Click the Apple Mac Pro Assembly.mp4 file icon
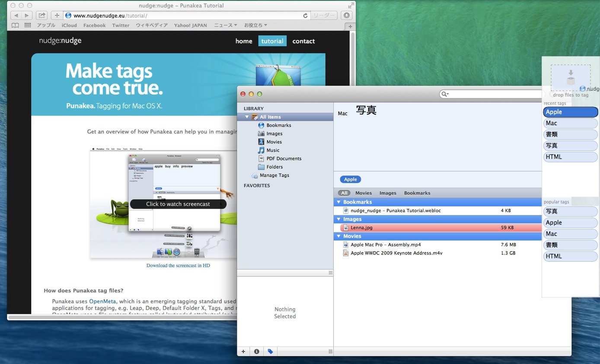 coord(346,244)
